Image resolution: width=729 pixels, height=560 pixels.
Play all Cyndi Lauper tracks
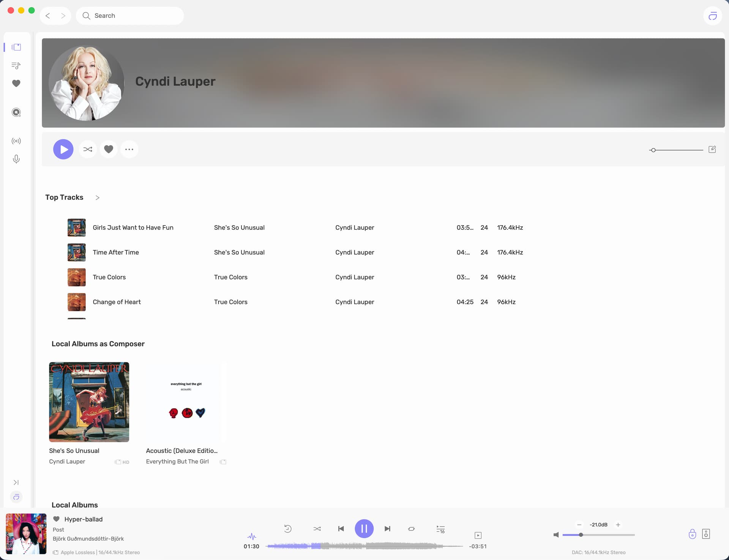63,149
